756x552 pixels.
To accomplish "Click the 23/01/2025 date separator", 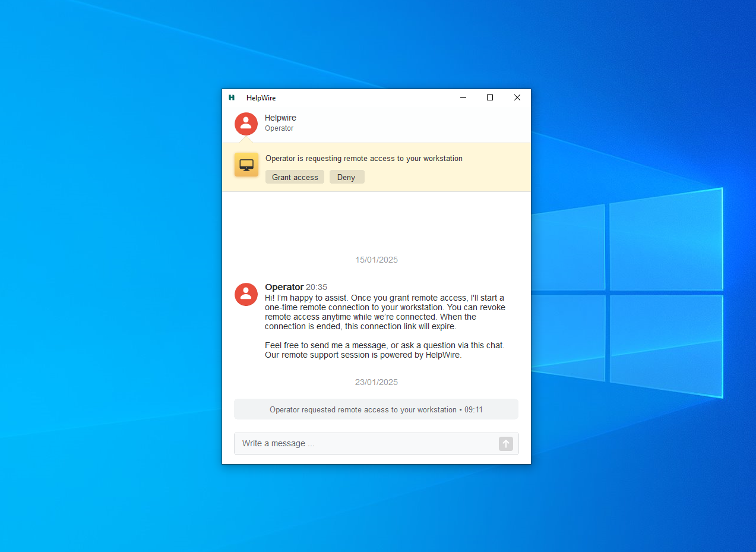I will click(377, 382).
